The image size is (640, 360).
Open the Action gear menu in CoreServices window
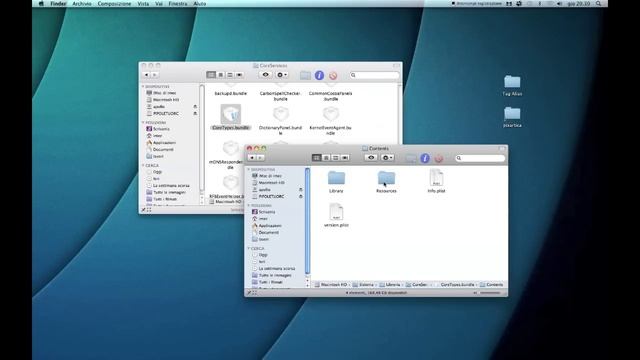[282, 75]
